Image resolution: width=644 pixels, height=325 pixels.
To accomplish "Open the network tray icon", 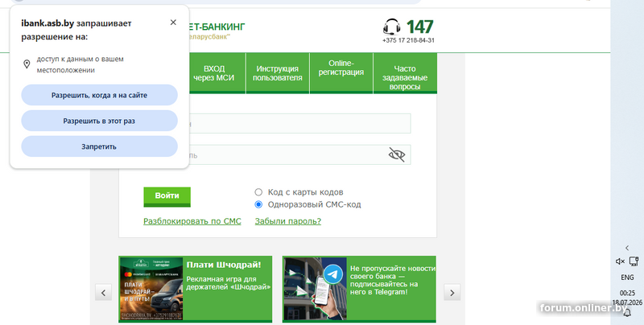I will coord(634,261).
